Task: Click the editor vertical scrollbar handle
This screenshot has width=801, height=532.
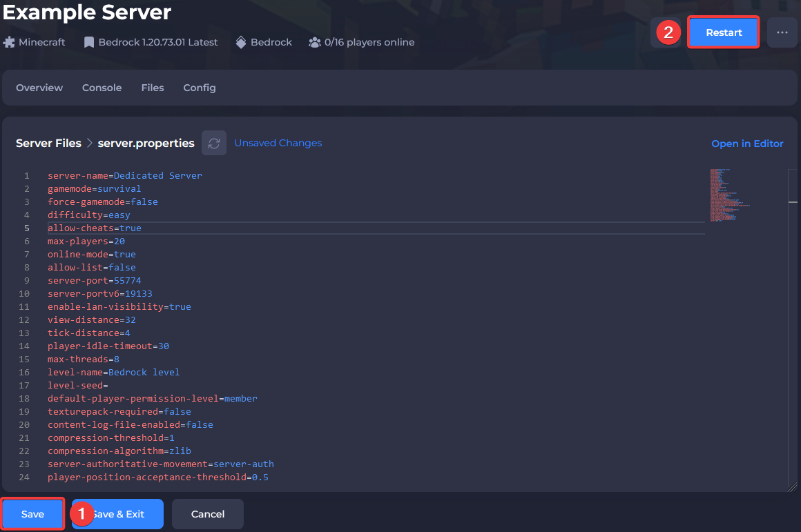Action: (x=793, y=201)
